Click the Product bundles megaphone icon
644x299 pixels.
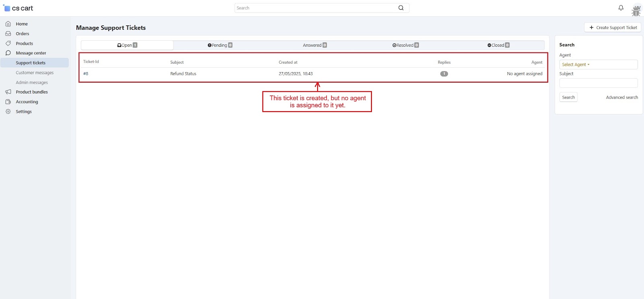8,92
